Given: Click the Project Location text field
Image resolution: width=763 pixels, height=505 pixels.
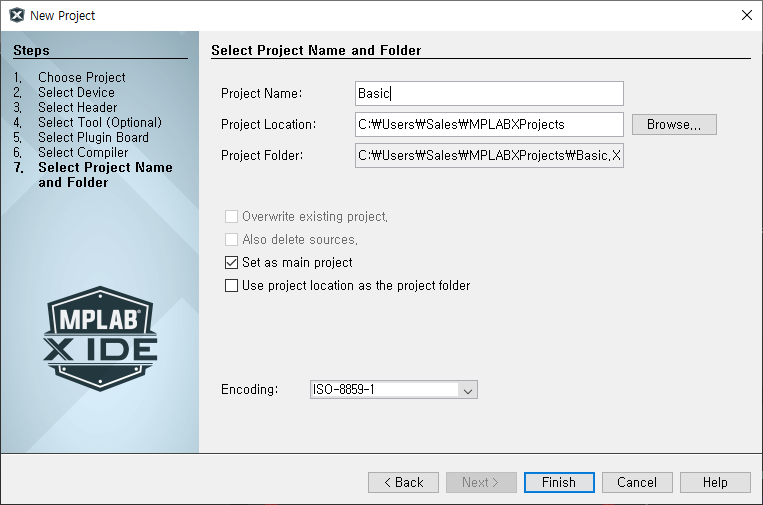Looking at the screenshot, I should [x=489, y=125].
